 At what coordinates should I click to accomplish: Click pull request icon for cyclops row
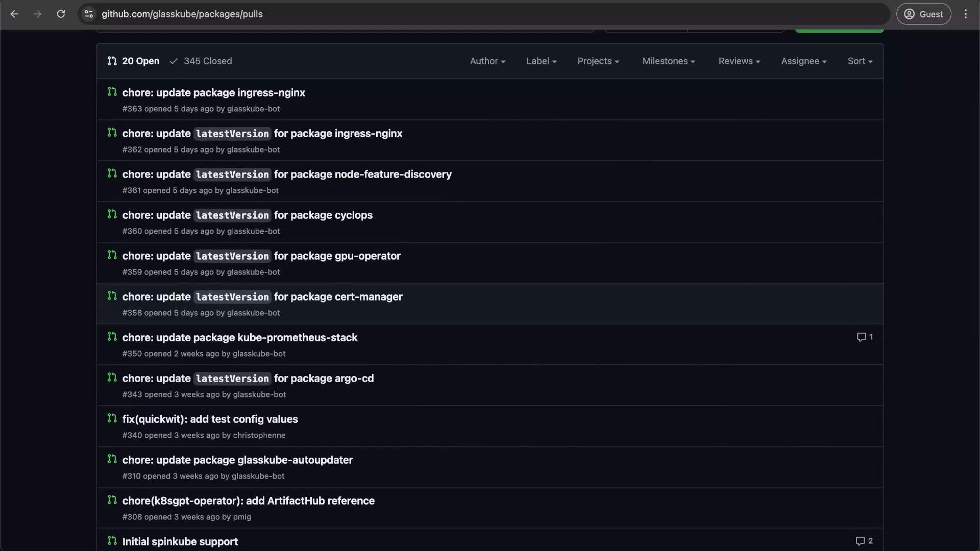click(x=112, y=214)
